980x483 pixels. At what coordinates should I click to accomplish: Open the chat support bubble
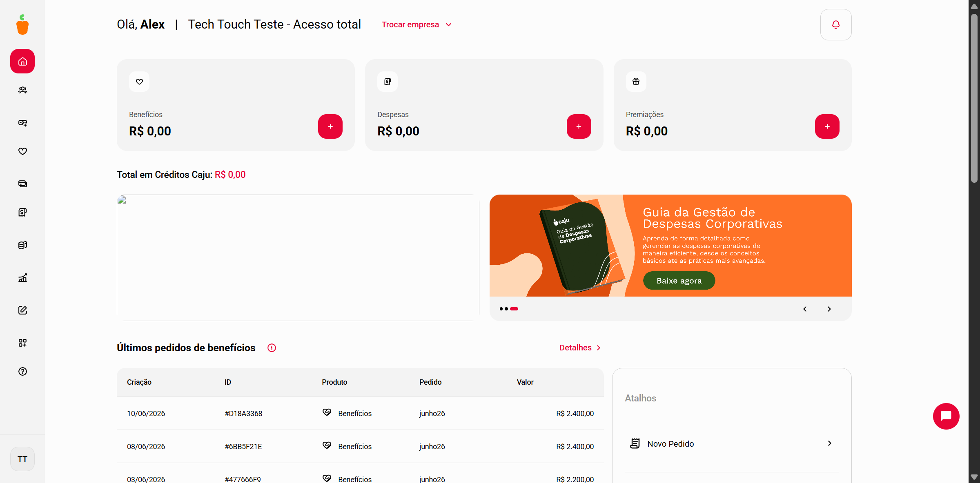(x=946, y=416)
